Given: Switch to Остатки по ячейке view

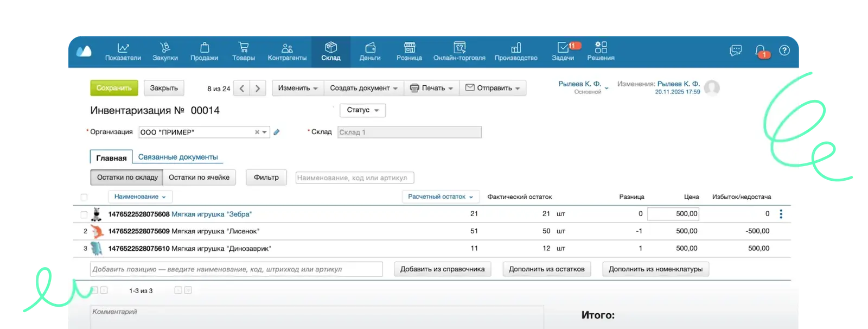Looking at the screenshot, I should (x=199, y=178).
